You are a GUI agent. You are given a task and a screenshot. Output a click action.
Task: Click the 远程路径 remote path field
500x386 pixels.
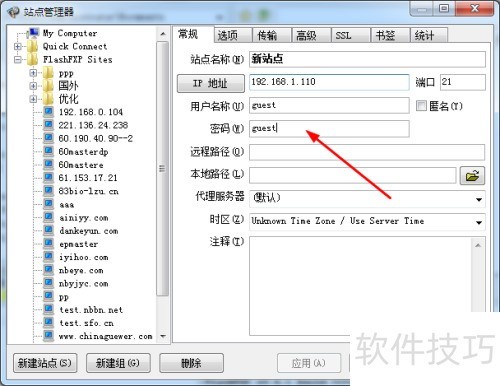coord(367,152)
